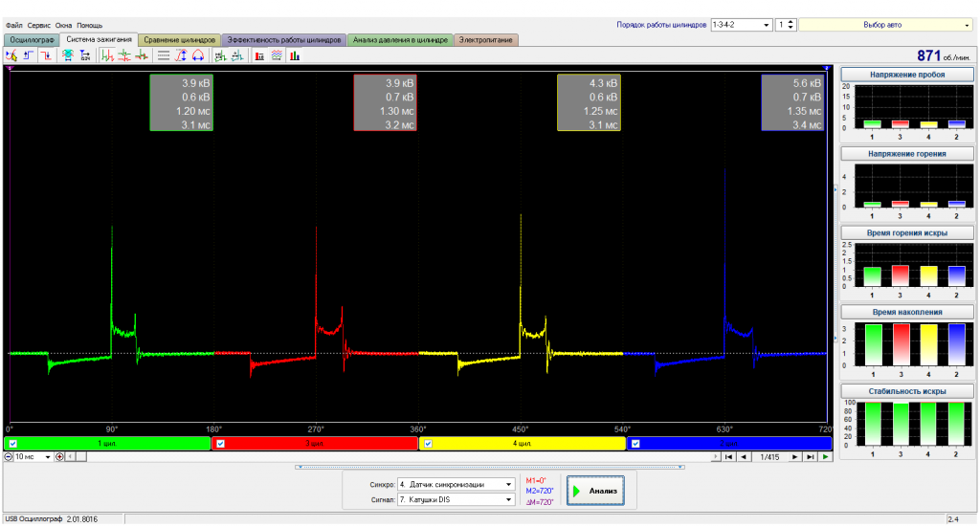This screenshot has width=980, height=527.
Task: Click the red 3 цил. cylinder bar
Action: [x=314, y=444]
